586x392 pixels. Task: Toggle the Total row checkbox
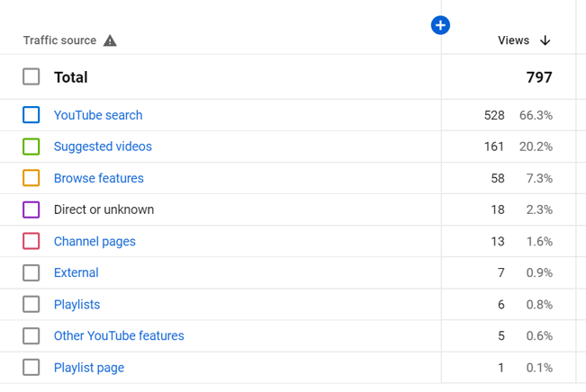32,77
